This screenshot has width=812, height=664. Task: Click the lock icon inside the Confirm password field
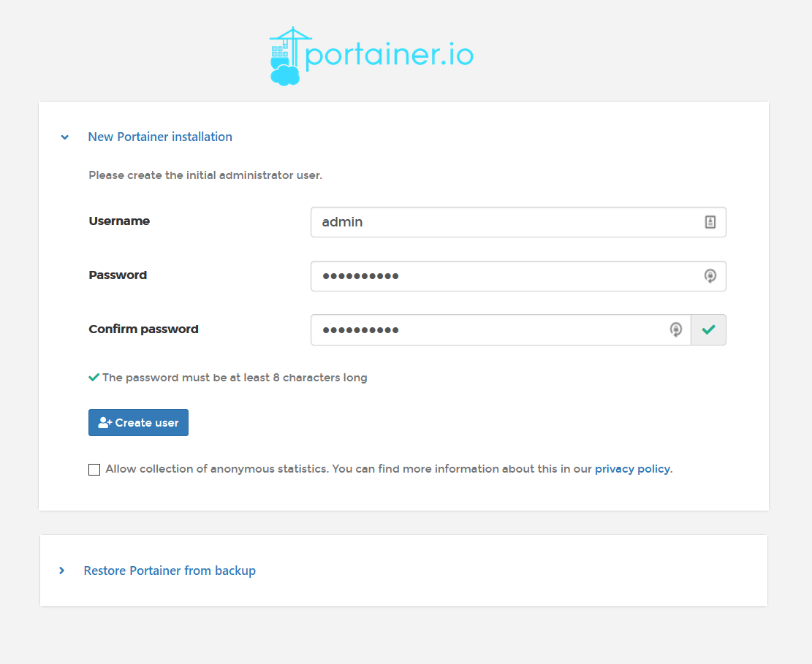(x=675, y=329)
